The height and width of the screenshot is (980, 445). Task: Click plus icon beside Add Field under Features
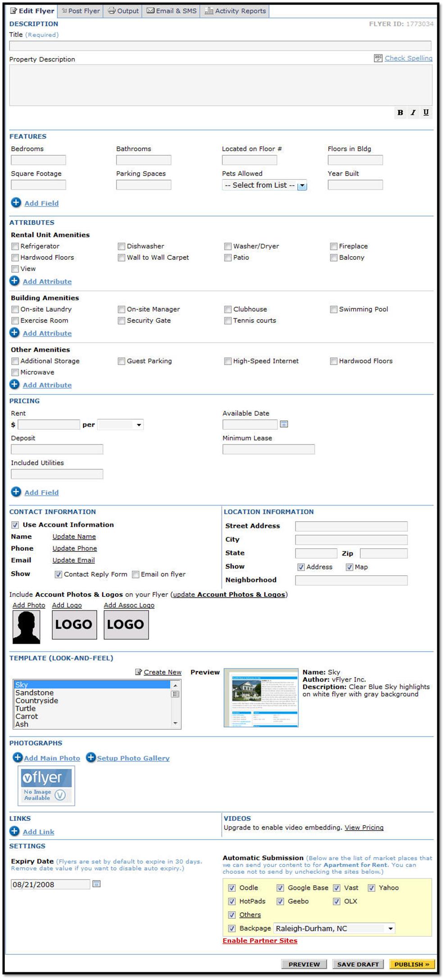pos(16,203)
